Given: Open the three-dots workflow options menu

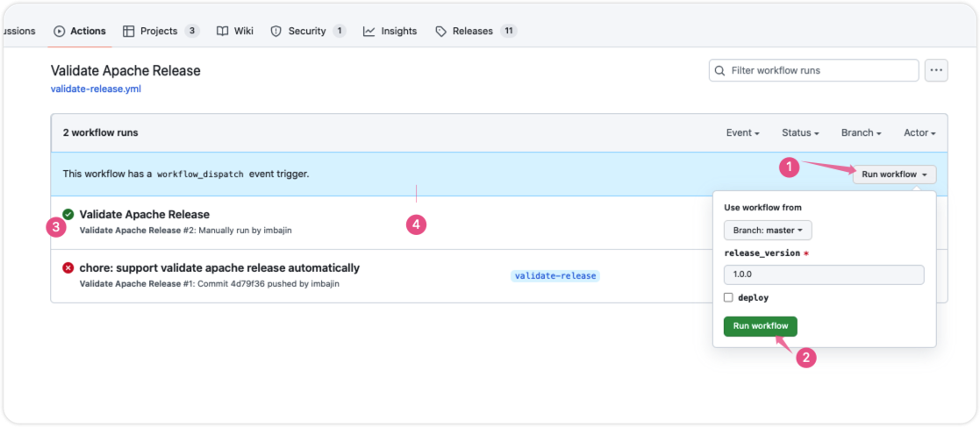Looking at the screenshot, I should (936, 70).
